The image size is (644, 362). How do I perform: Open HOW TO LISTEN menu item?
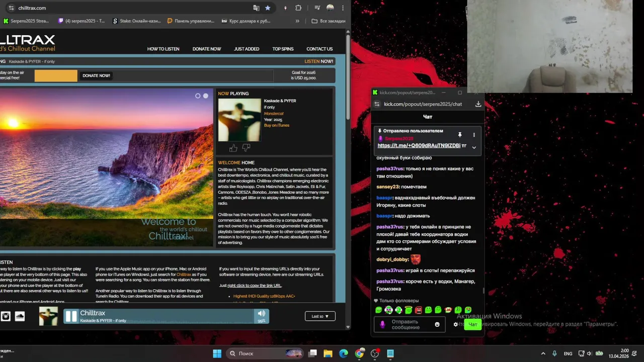pos(163,49)
